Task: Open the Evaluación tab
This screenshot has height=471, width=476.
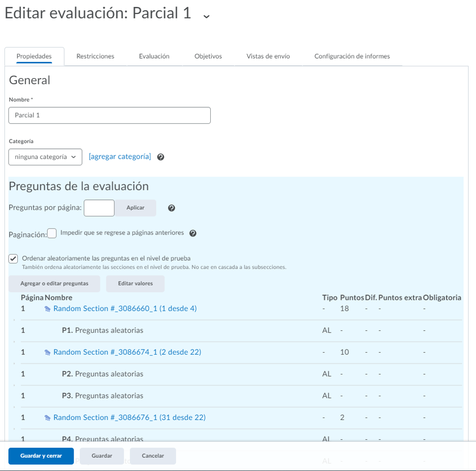Action: [x=154, y=56]
